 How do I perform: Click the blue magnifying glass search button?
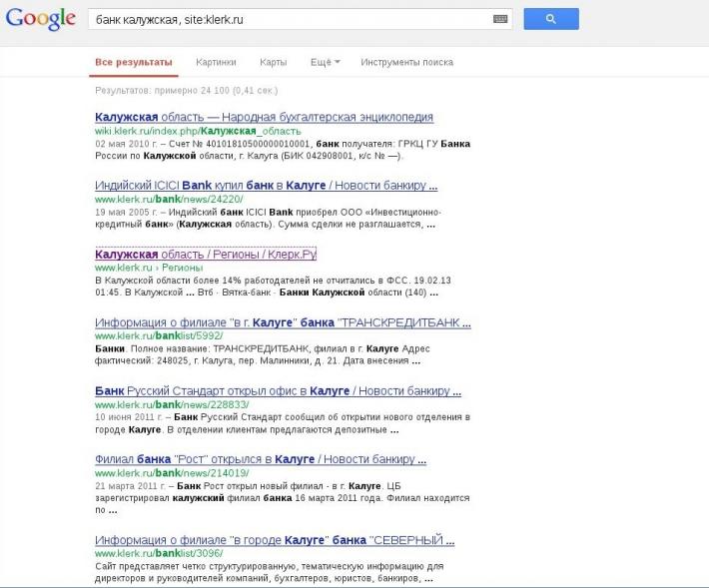tap(551, 19)
